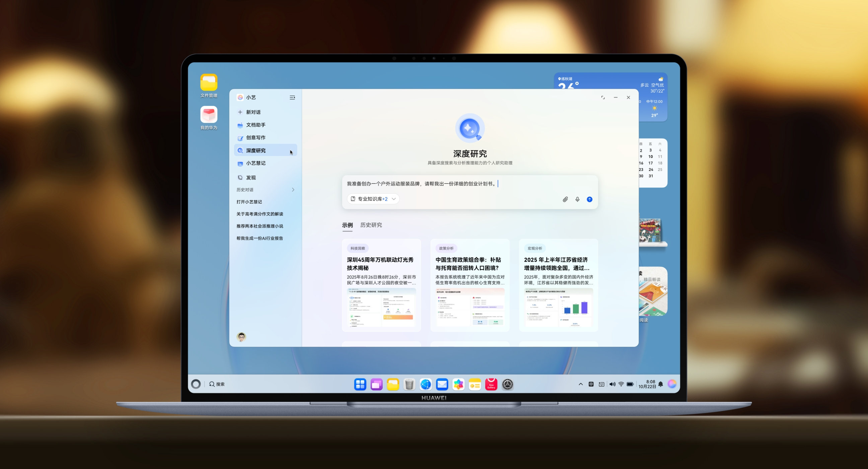Click the paperclip attachment icon
This screenshot has width=868, height=469.
click(565, 199)
